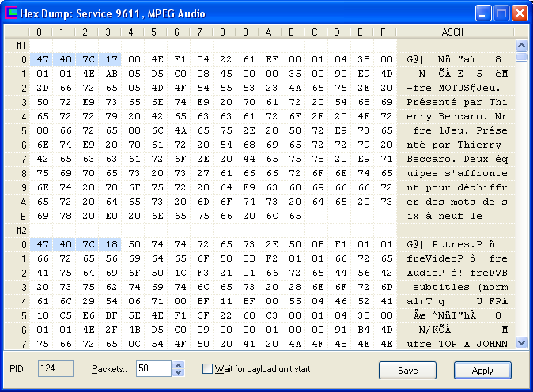
Task: Click the PID field showing 124
Action: click(55, 368)
